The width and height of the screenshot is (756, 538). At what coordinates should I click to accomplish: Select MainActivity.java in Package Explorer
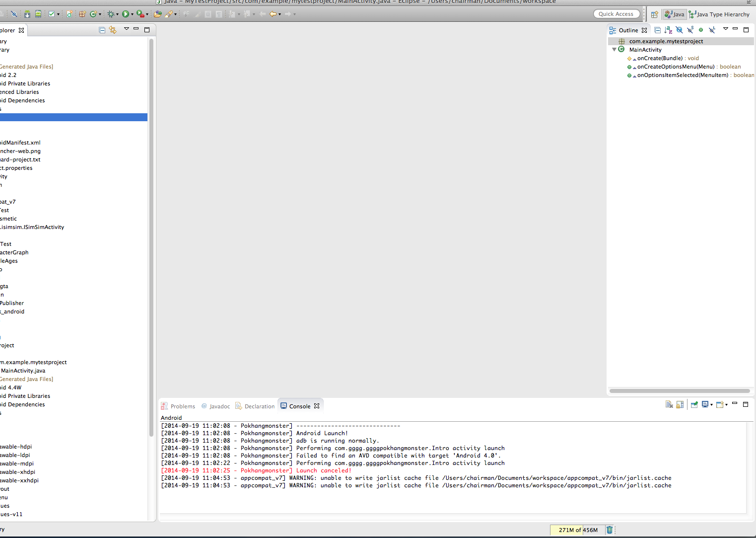[x=23, y=371]
